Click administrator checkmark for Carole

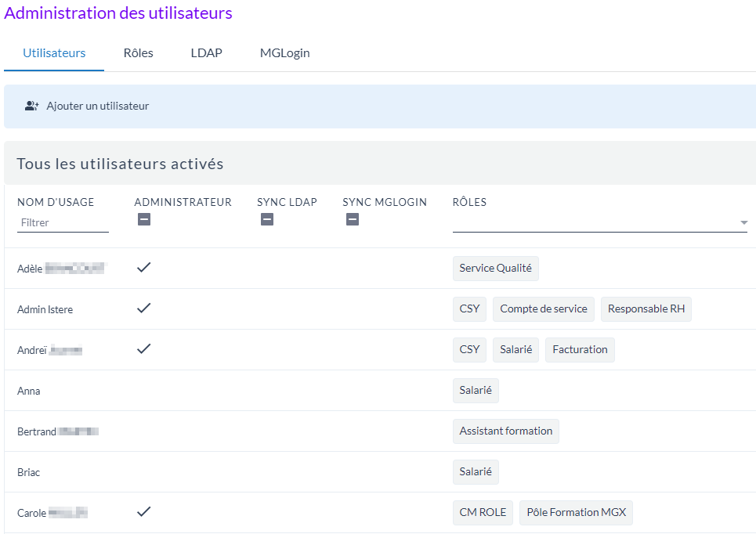143,512
